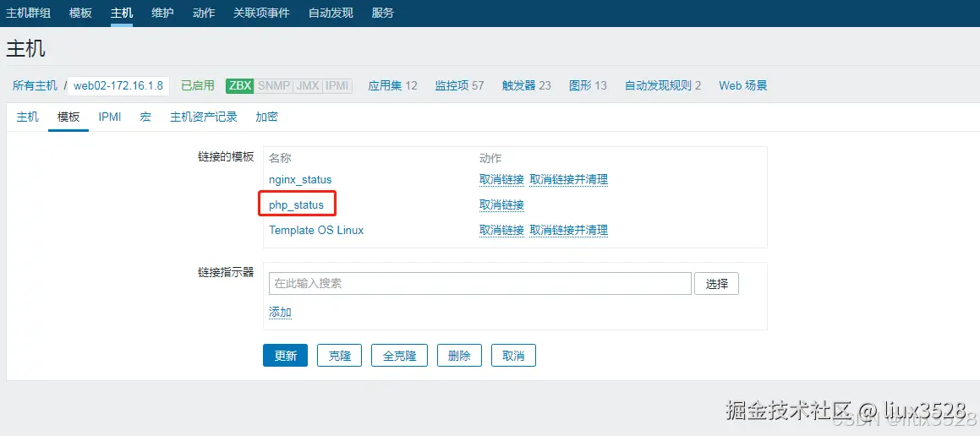
Task: Open 图形 13 link
Action: coord(588,85)
